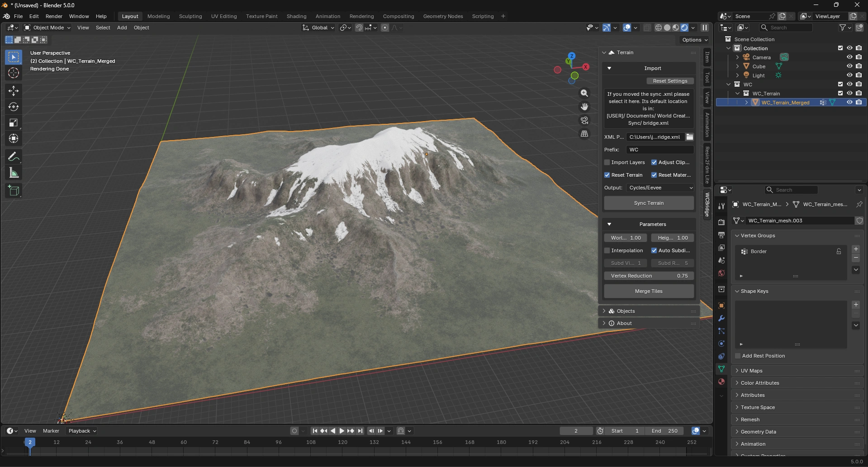The image size is (868, 467).
Task: Open the Output Cycles/Eevee dropdown
Action: tap(660, 188)
